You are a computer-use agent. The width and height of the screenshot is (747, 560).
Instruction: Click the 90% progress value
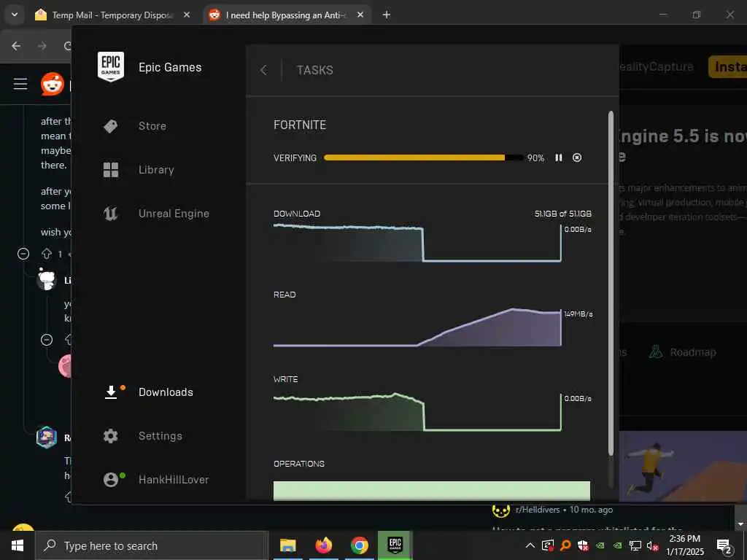tap(535, 158)
